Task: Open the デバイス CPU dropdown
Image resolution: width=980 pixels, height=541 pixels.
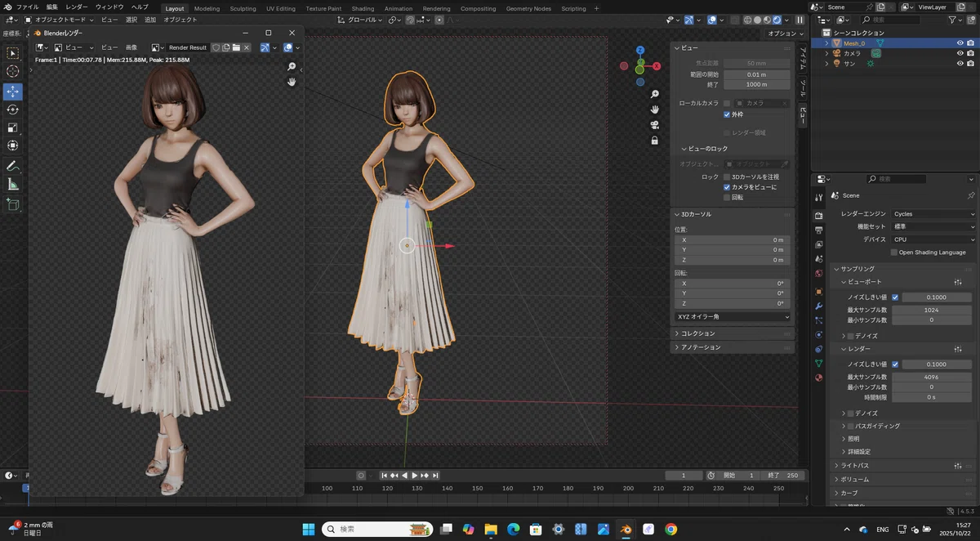Action: [933, 239]
